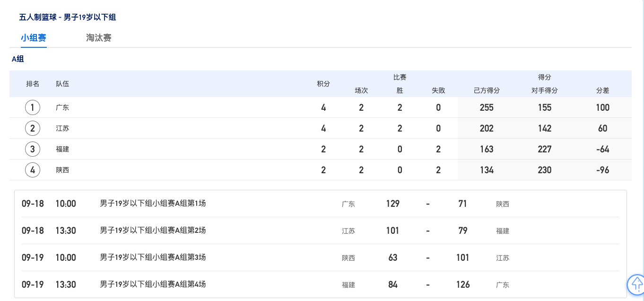Open 江苏 team in standings table
The width and height of the screenshot is (644, 301).
62,128
